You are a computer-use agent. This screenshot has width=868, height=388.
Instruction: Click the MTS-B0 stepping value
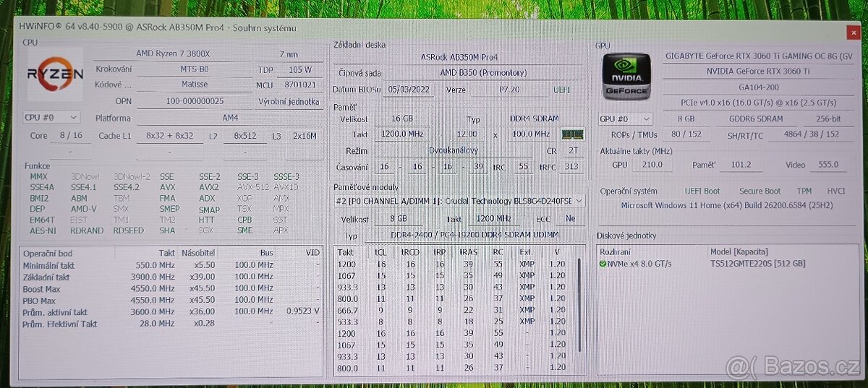tap(193, 70)
